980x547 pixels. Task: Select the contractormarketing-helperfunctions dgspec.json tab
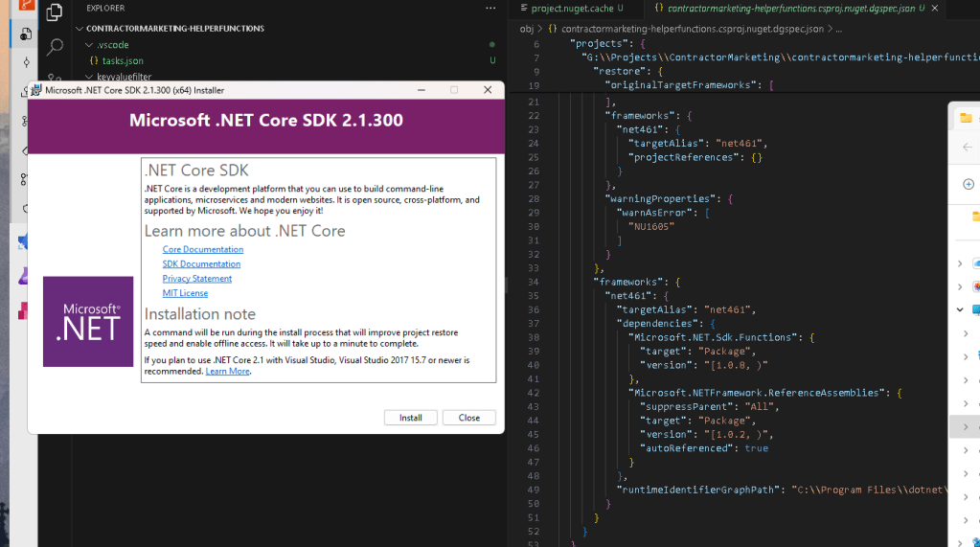[790, 8]
